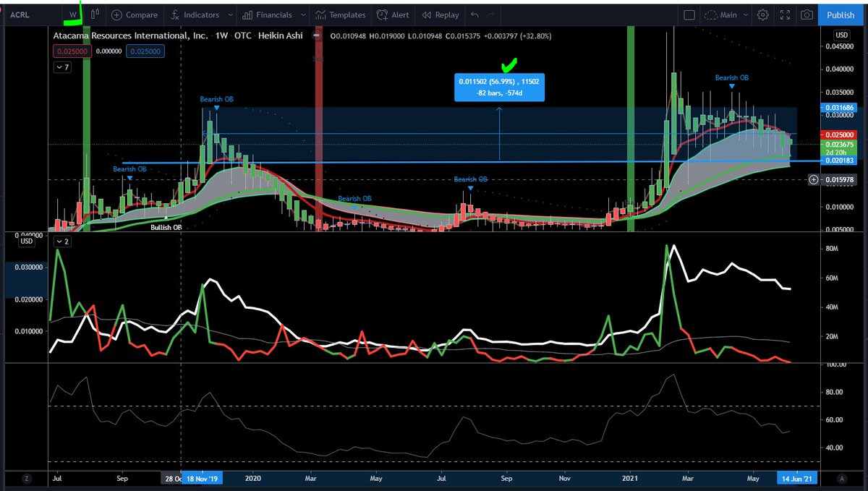Click the plus icon beside 0.015978
Image resolution: width=868 pixels, height=491 pixels.
813,179
